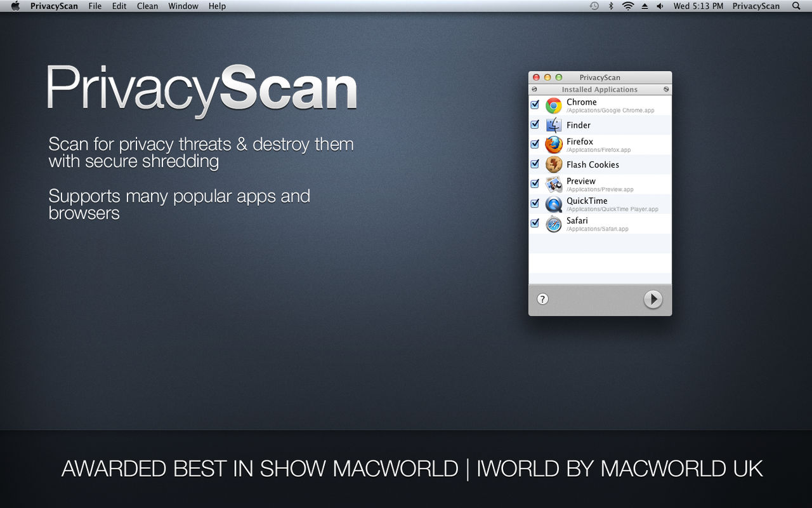Screen dimensions: 812x508
Task: Select the Chrome row label
Action: coord(582,102)
